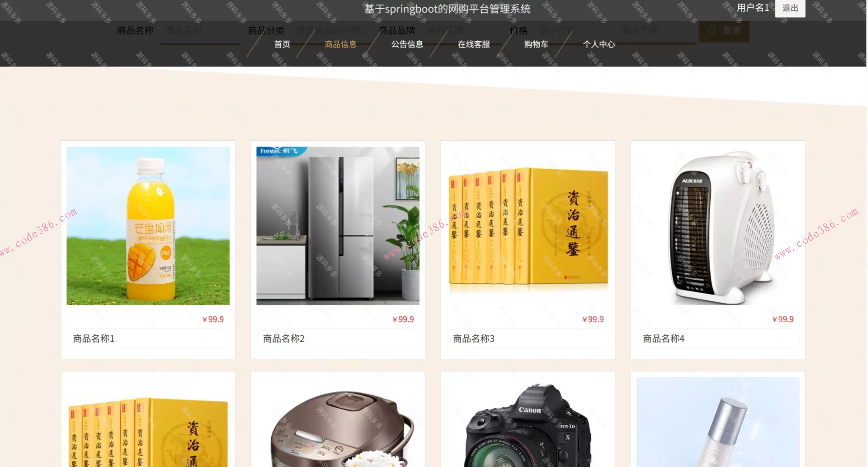The width and height of the screenshot is (868, 467).
Task: Open the 公告信息 announcements page
Action: pos(407,44)
